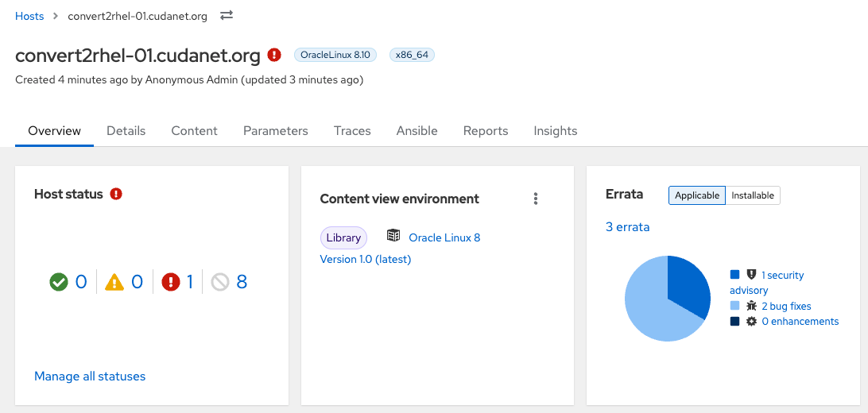This screenshot has height=413, width=868.
Task: Click the red error icon beside hostname
Action: tap(274, 55)
